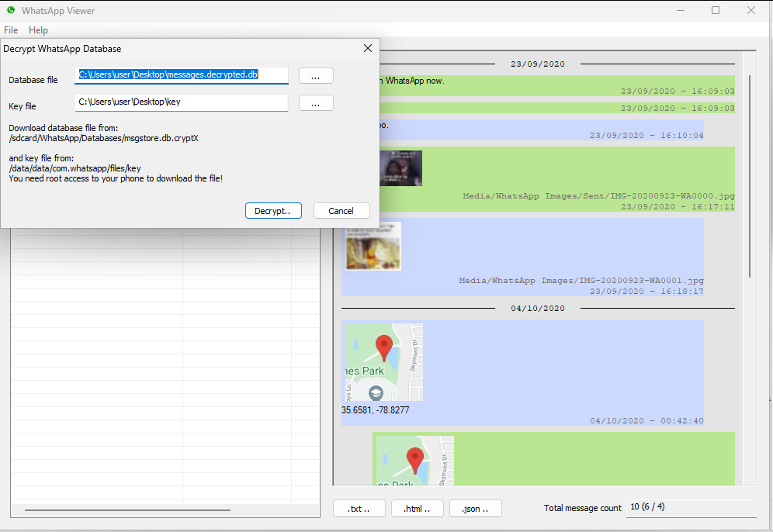Export chat as .html

pos(417,509)
